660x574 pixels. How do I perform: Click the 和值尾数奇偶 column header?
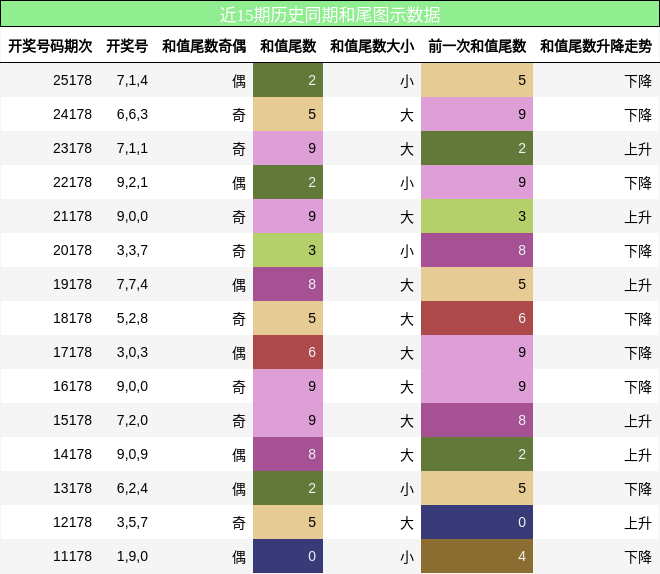(204, 46)
